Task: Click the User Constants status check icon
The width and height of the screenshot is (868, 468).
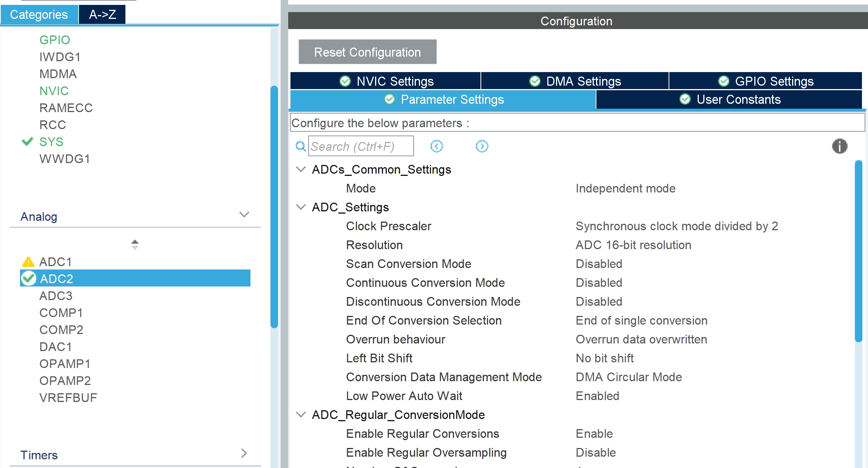Action: [685, 99]
